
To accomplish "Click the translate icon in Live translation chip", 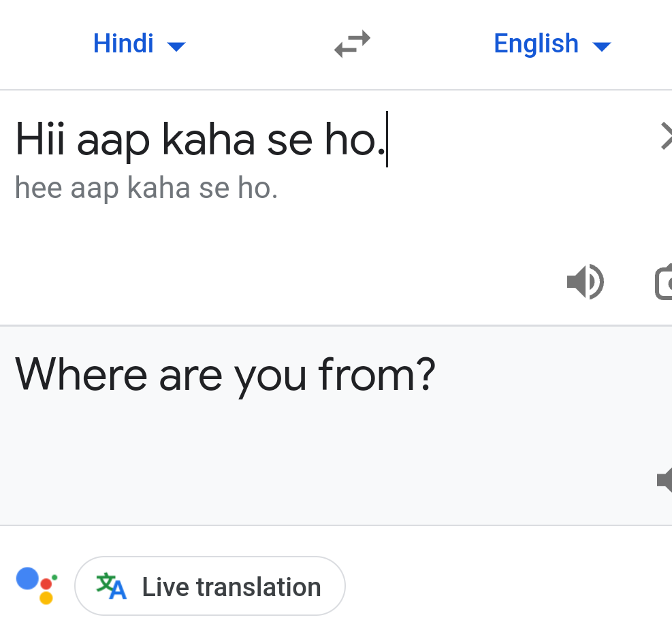I will [x=112, y=586].
